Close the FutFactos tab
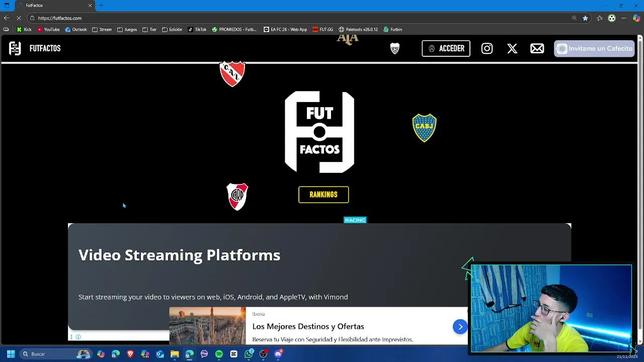This screenshot has width=644, height=362. click(90, 5)
